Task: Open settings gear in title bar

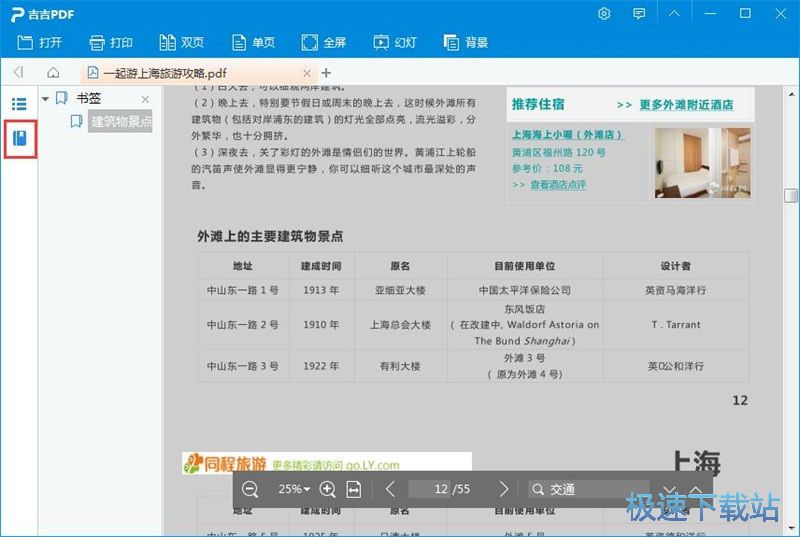Action: pyautogui.click(x=604, y=14)
